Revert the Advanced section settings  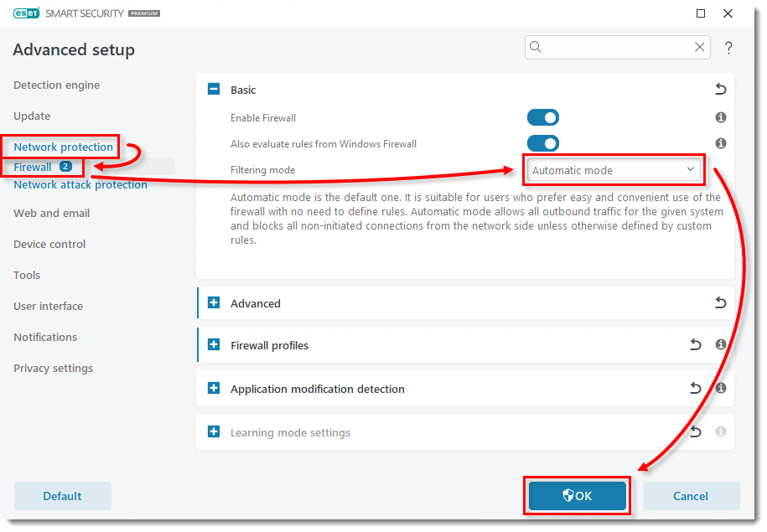[x=720, y=303]
